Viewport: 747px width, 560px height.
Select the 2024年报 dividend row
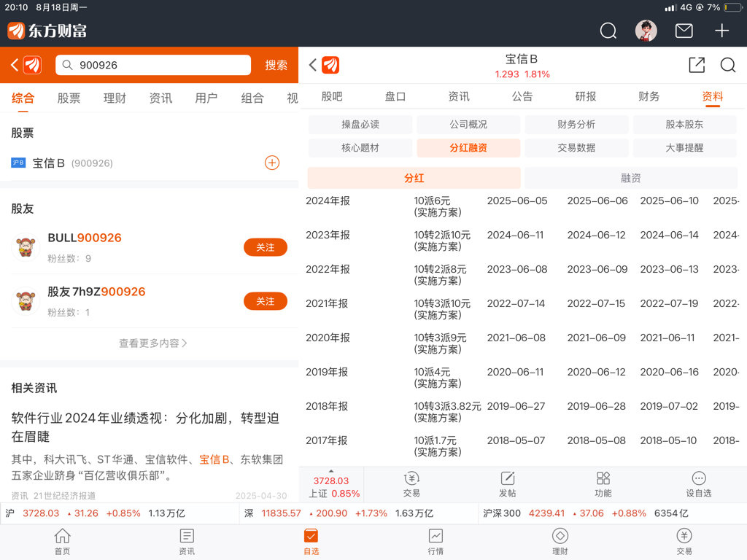click(x=522, y=206)
